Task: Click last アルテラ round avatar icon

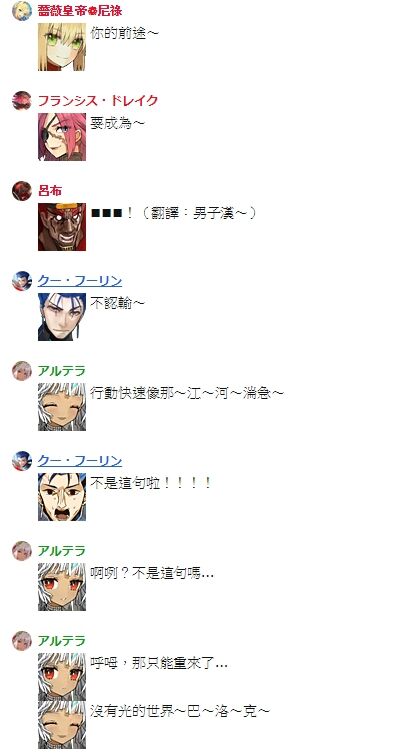Action: click(x=22, y=641)
